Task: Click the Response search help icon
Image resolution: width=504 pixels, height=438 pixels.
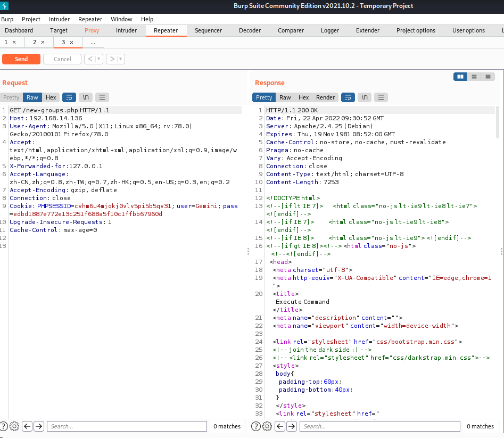Action: (x=255, y=426)
